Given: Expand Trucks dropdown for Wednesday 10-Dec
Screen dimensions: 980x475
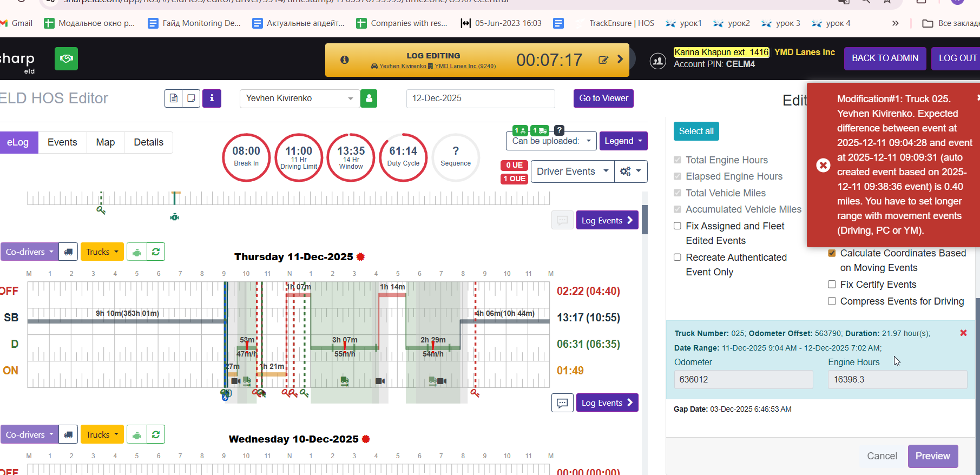Looking at the screenshot, I should coord(102,435).
